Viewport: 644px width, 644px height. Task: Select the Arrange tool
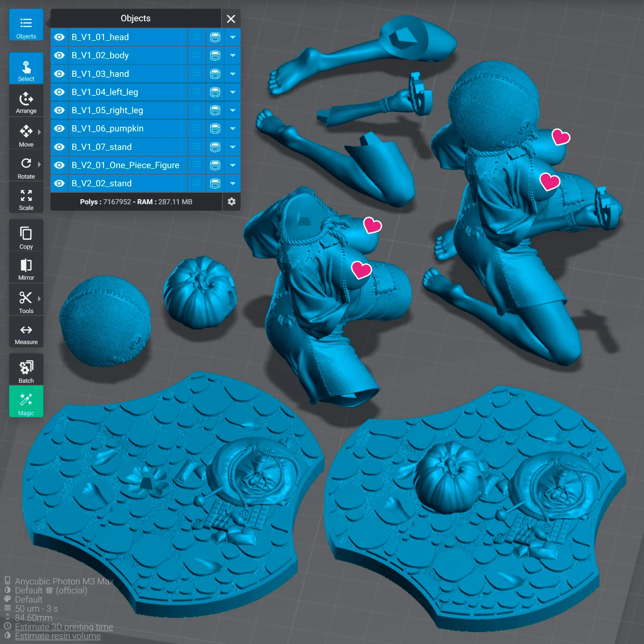tap(26, 101)
